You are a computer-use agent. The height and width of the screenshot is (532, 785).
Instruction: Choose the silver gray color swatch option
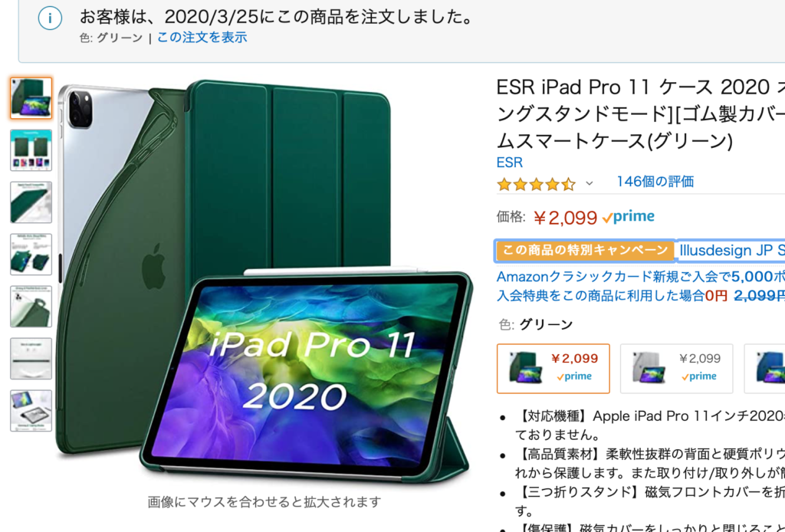point(676,369)
